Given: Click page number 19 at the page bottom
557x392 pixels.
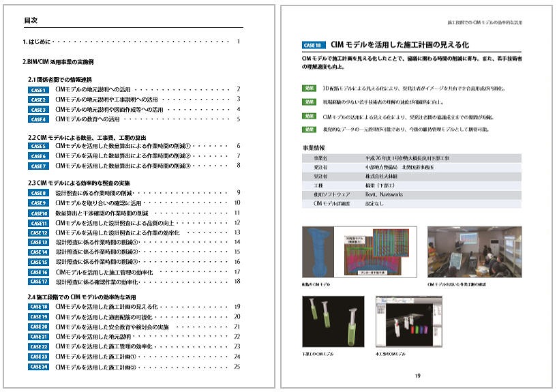Looking at the screenshot, I should tap(418, 376).
